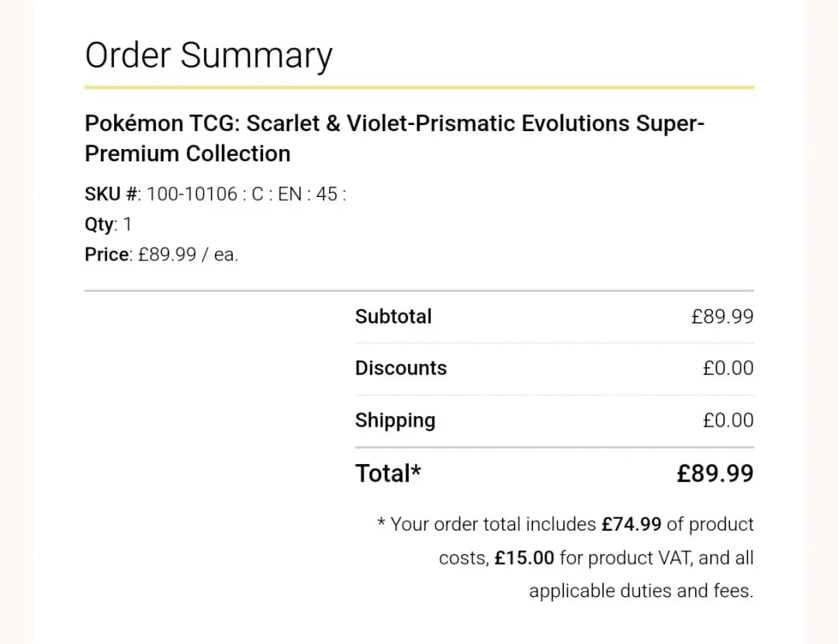The height and width of the screenshot is (644, 838).
Task: Click the Qty: 1 line
Action: tap(109, 225)
